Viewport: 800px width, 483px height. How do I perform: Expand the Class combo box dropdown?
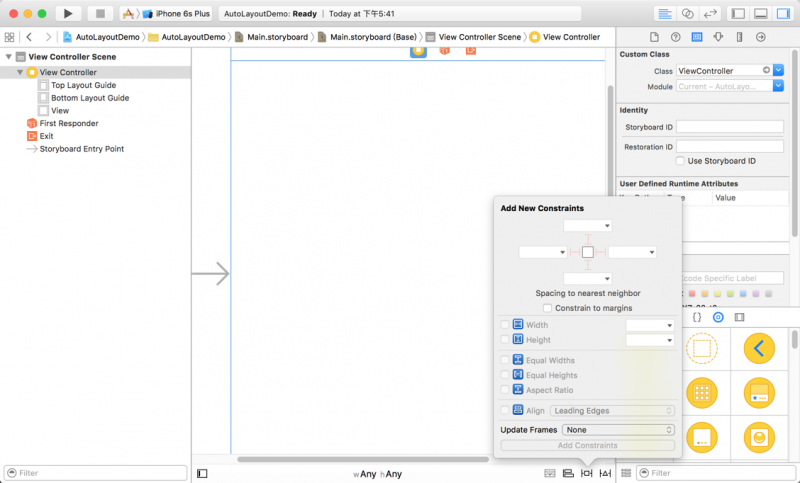pos(779,71)
